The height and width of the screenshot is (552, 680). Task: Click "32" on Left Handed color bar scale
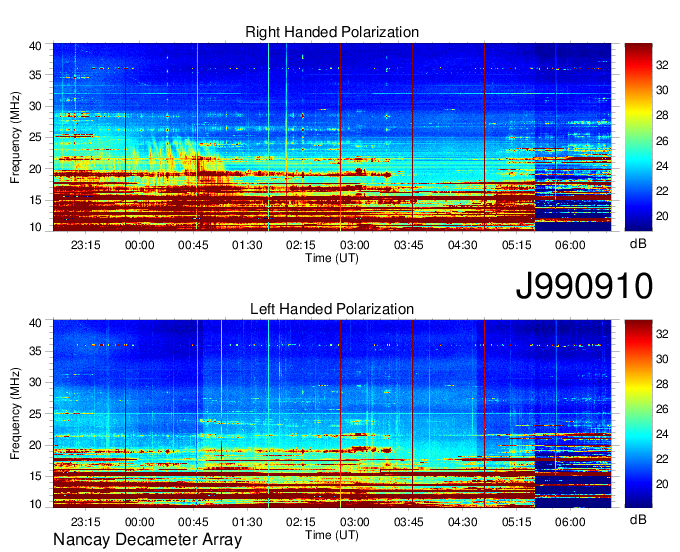tap(662, 333)
